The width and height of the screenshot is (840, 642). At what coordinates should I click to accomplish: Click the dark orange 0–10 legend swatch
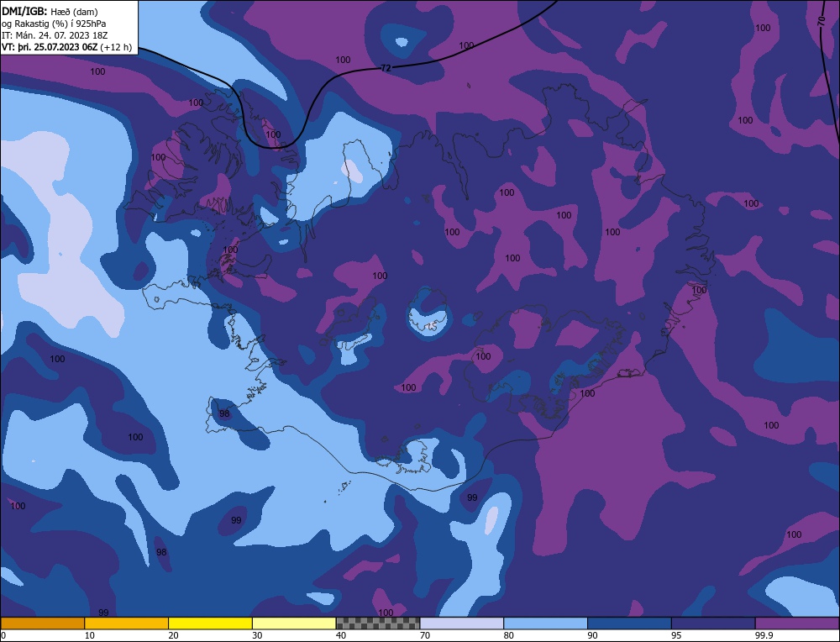42,624
